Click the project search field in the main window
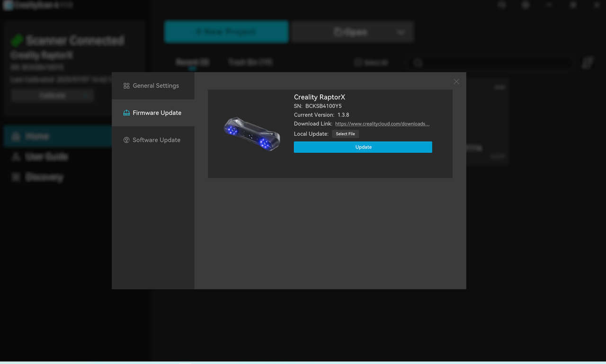The image size is (606, 364). pyautogui.click(x=491, y=62)
